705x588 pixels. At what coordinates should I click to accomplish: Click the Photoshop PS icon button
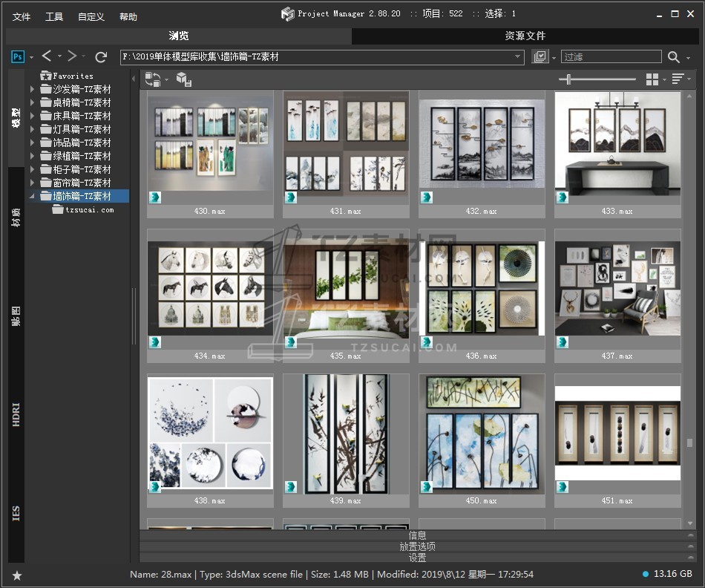tap(18, 56)
